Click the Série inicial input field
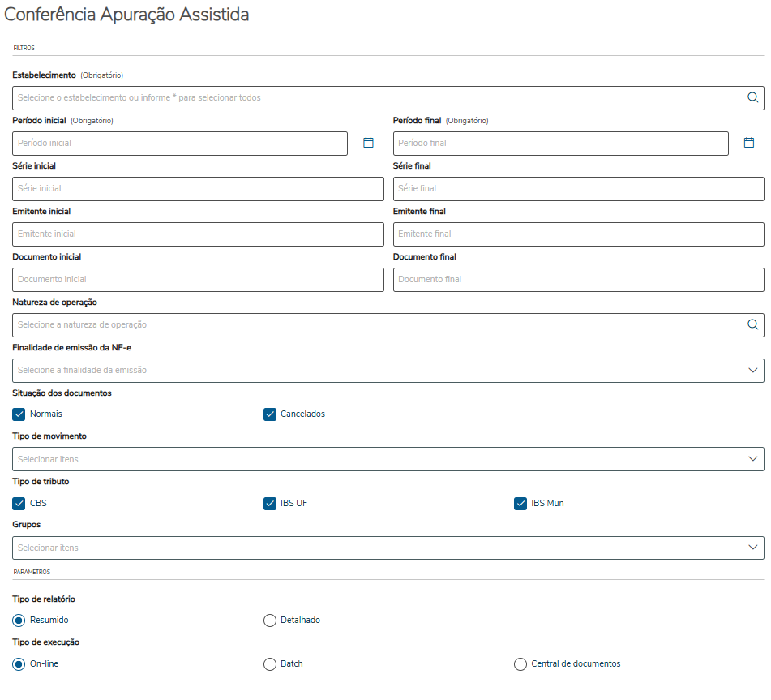This screenshot has width=771, height=700. point(198,188)
